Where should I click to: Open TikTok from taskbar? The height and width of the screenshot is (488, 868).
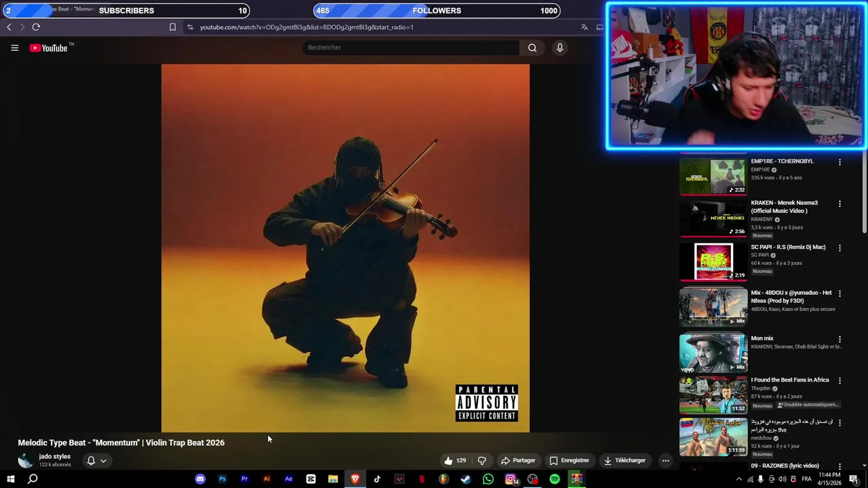point(377,479)
